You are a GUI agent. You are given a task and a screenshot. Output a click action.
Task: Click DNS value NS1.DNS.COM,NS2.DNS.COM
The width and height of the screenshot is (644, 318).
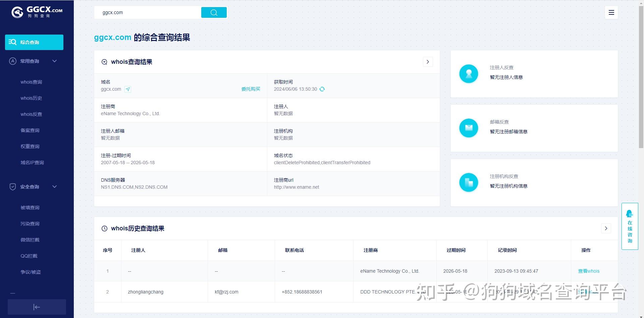pos(134,187)
